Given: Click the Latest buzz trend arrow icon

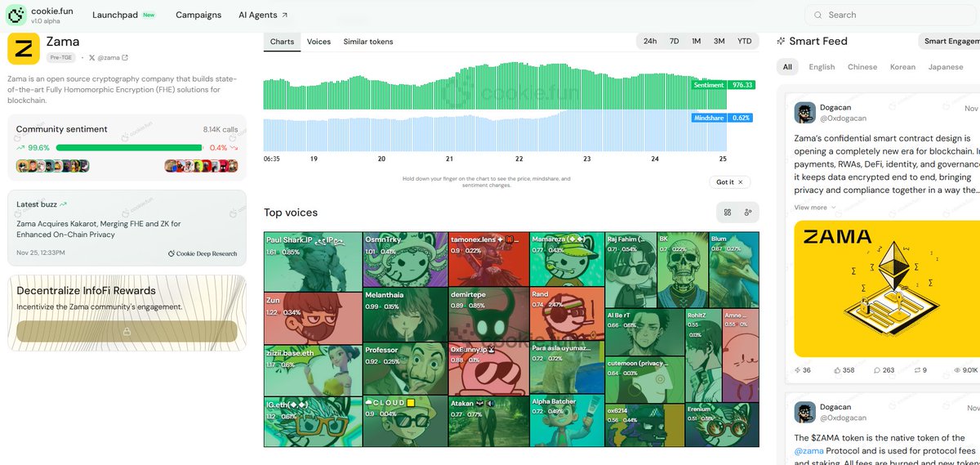Looking at the screenshot, I should [x=64, y=204].
